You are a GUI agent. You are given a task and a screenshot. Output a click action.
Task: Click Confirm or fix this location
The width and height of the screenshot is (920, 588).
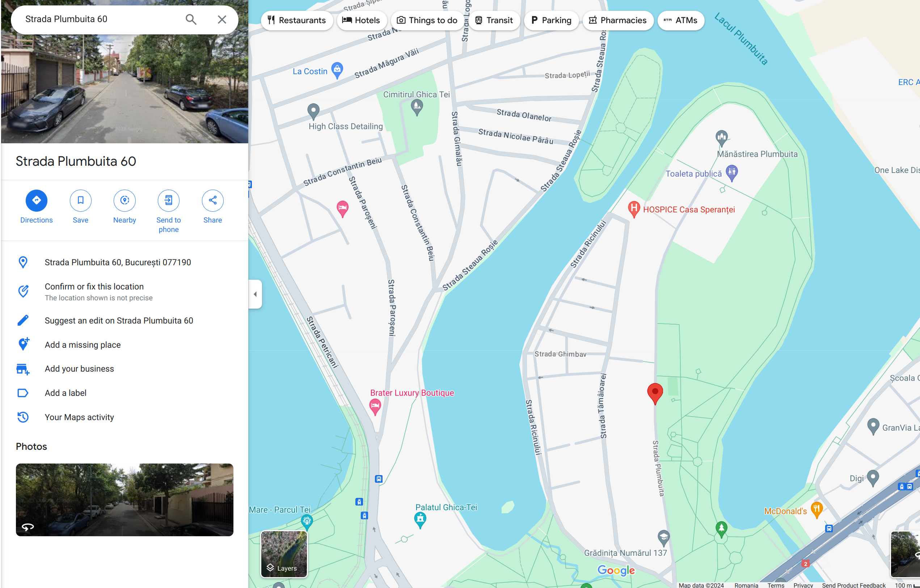[x=94, y=287]
